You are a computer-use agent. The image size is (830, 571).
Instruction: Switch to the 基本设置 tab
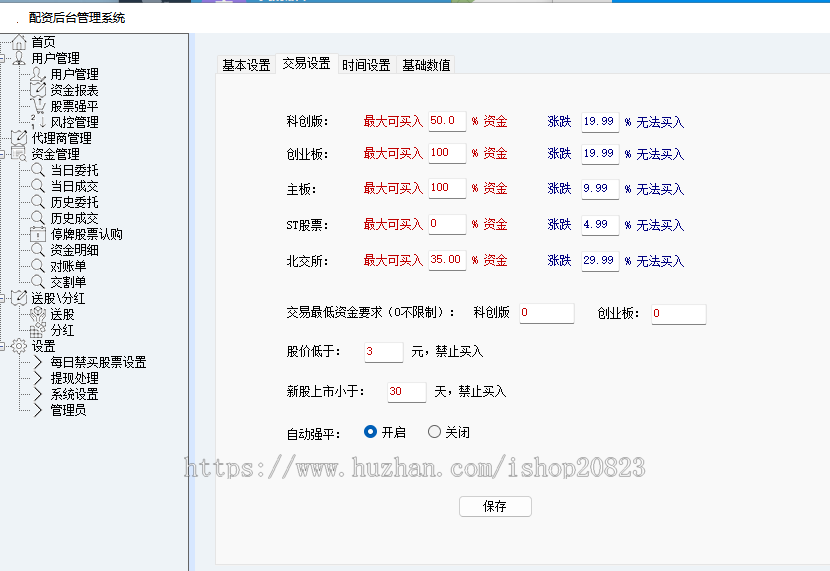[246, 65]
